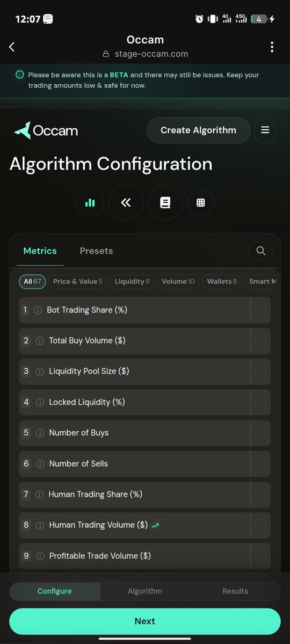This screenshot has width=290, height=644.
Task: Click the green Next button
Action: coord(145,621)
